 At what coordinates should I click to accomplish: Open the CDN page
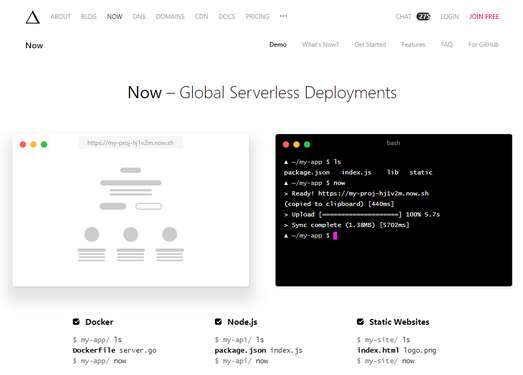(x=201, y=16)
